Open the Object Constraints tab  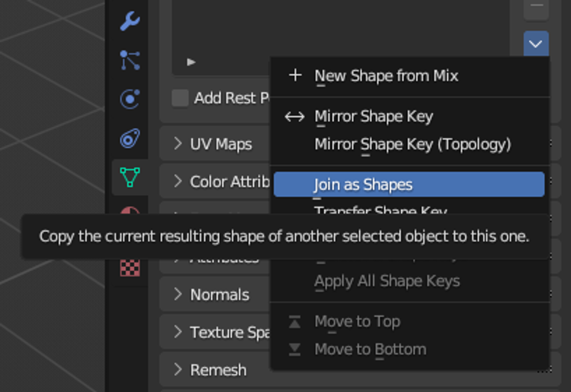click(x=130, y=138)
